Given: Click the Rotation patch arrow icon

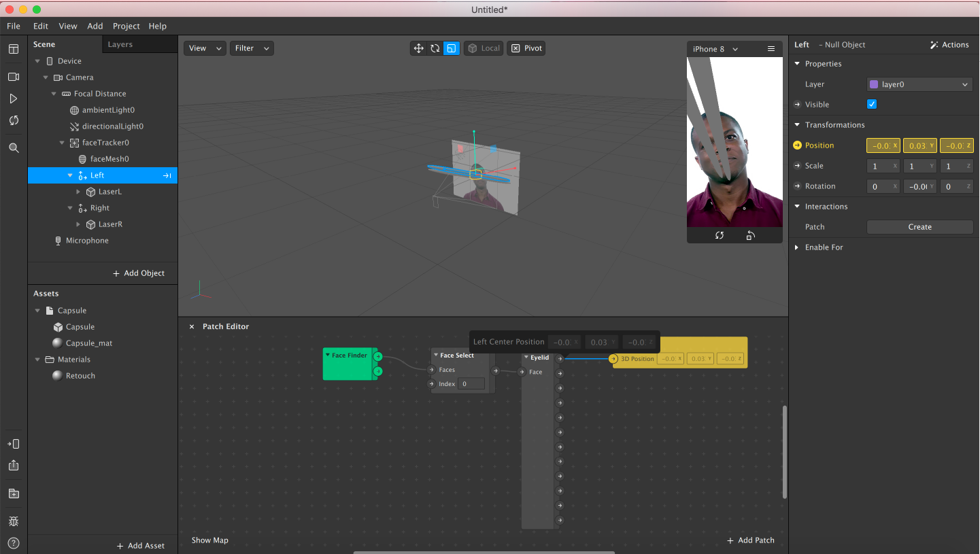Looking at the screenshot, I should (x=798, y=186).
